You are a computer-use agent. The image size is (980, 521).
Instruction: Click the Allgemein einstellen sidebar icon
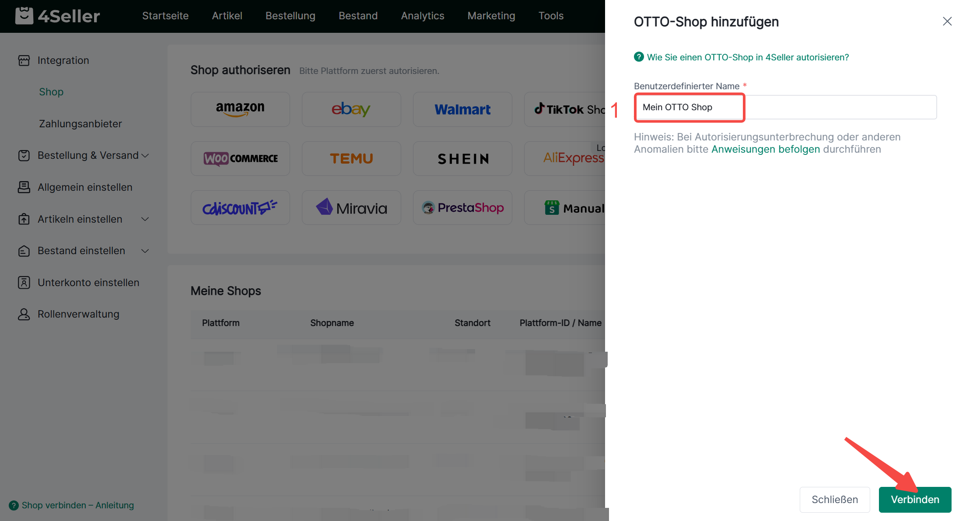tap(24, 187)
